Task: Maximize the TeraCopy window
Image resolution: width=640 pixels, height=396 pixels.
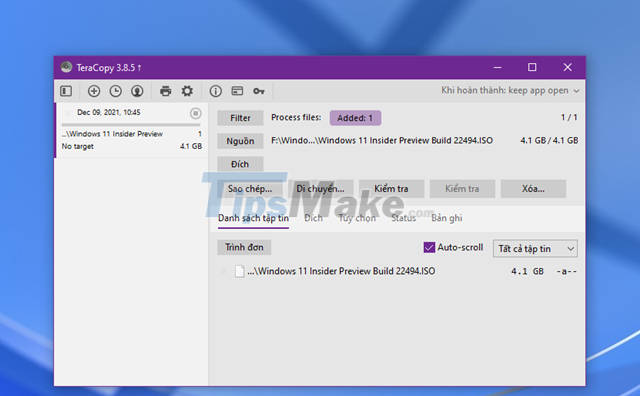Action: coord(532,67)
